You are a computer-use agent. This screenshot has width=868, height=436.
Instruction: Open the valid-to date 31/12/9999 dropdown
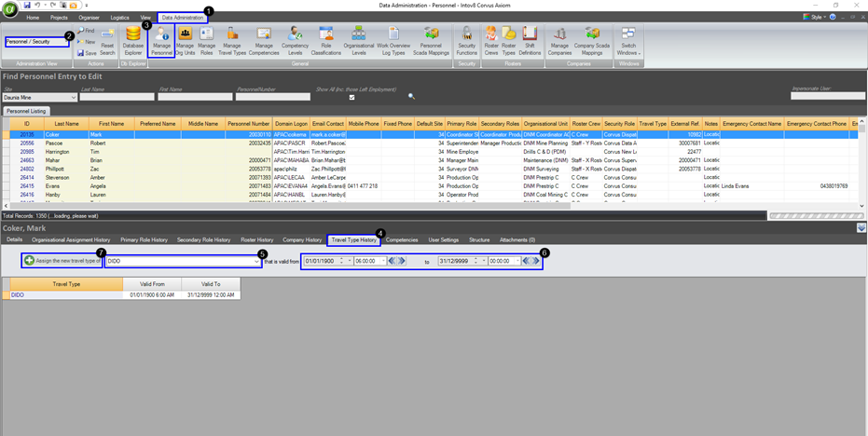click(485, 261)
